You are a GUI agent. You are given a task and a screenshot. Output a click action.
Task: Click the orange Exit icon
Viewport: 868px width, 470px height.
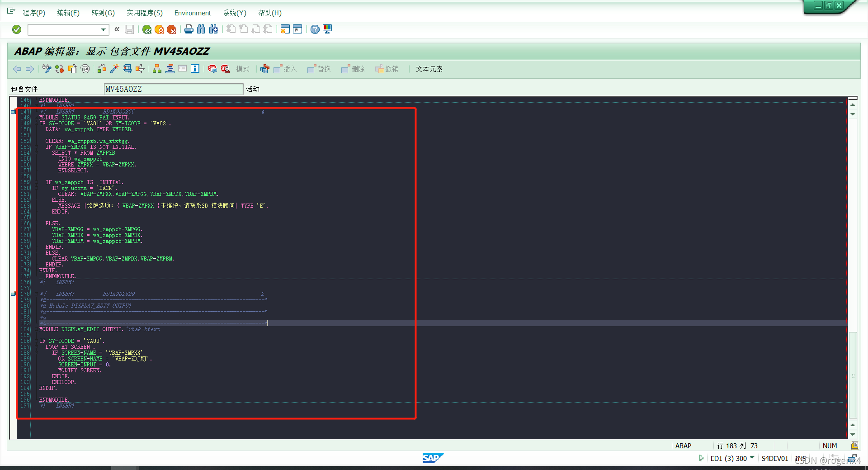(159, 29)
